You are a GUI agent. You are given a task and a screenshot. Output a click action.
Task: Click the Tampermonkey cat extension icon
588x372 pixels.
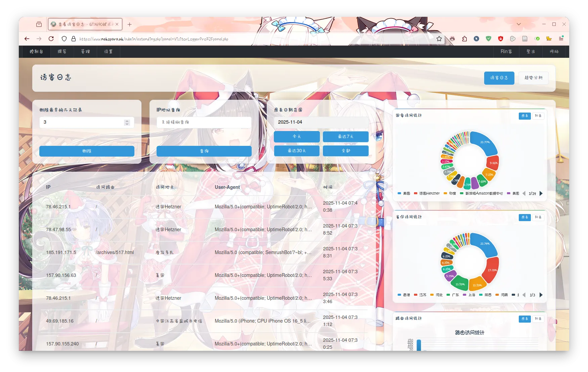tap(549, 39)
